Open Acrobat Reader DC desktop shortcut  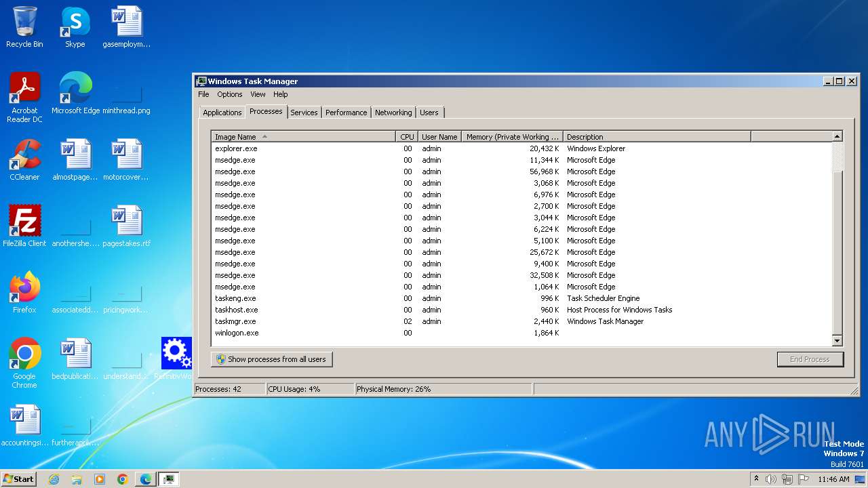pyautogui.click(x=24, y=98)
